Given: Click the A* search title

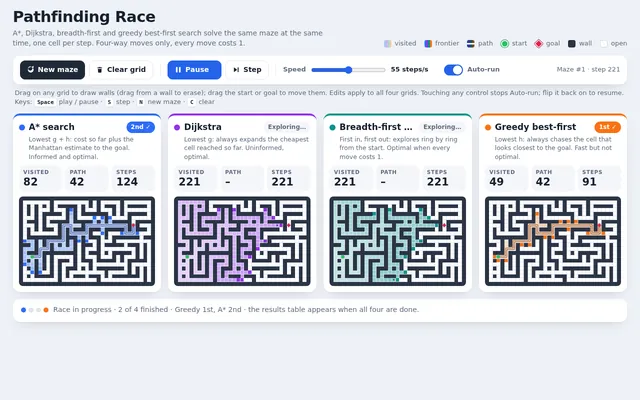Looking at the screenshot, I should (x=51, y=127).
